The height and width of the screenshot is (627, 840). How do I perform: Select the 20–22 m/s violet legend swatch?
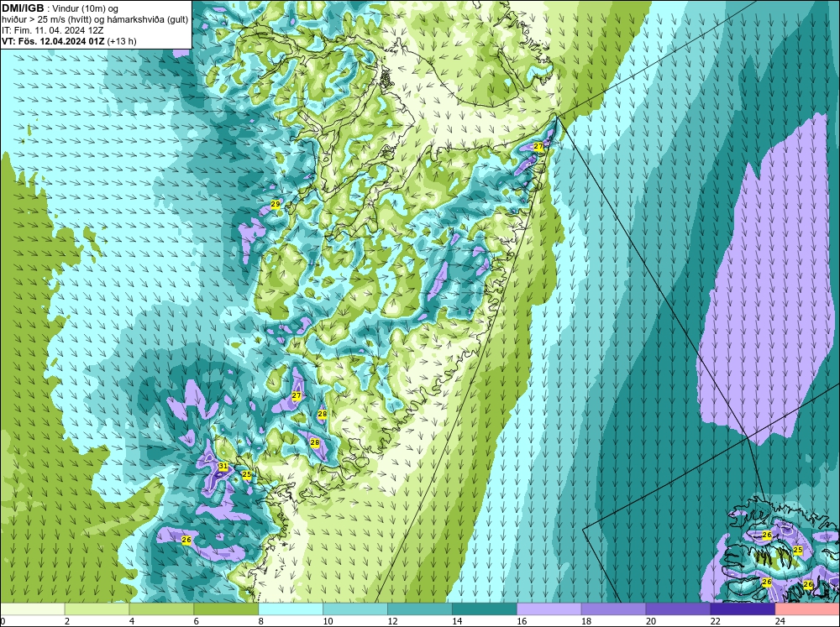(x=678, y=609)
